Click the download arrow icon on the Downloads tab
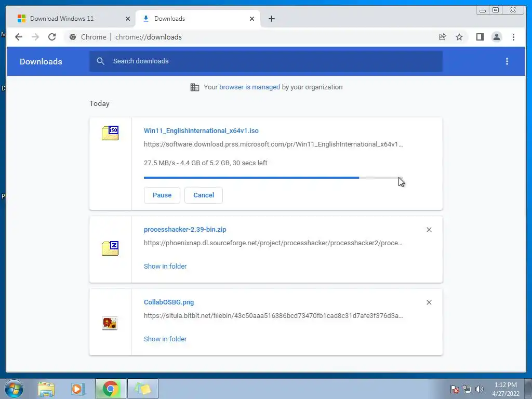This screenshot has height=399, width=532. coord(146,19)
